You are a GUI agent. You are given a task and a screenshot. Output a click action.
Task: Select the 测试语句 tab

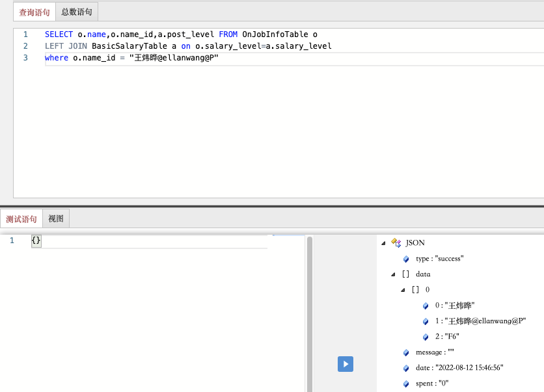(21, 219)
